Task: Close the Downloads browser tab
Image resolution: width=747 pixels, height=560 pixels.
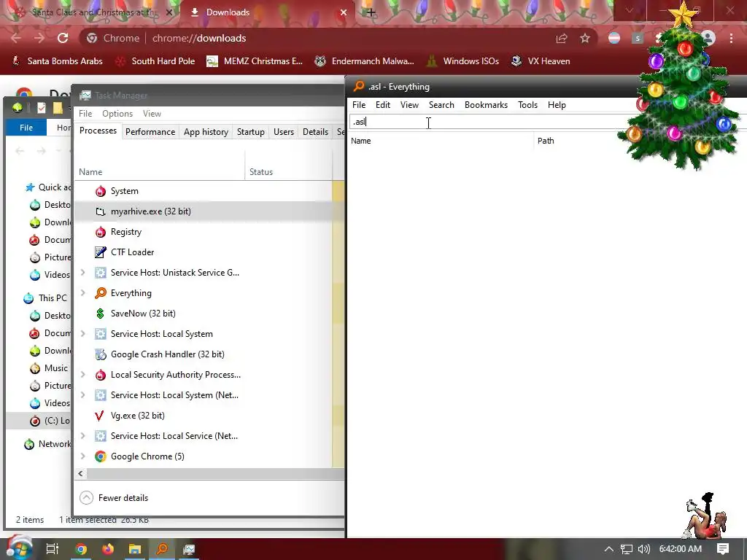Action: [344, 12]
